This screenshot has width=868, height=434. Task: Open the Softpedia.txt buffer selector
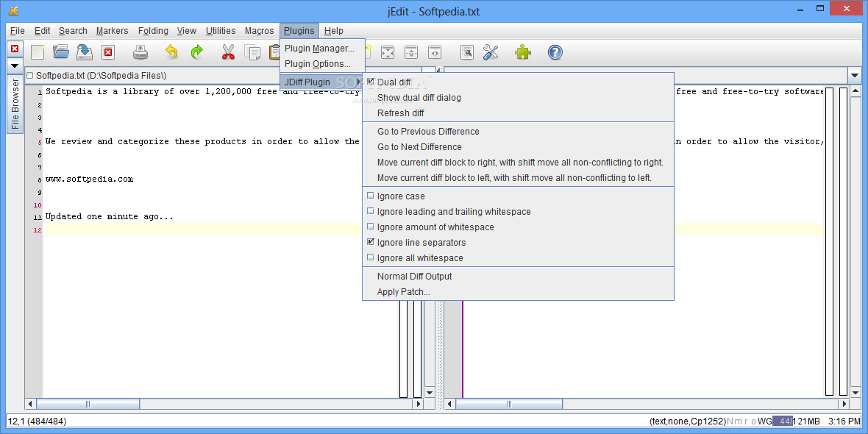click(x=223, y=75)
